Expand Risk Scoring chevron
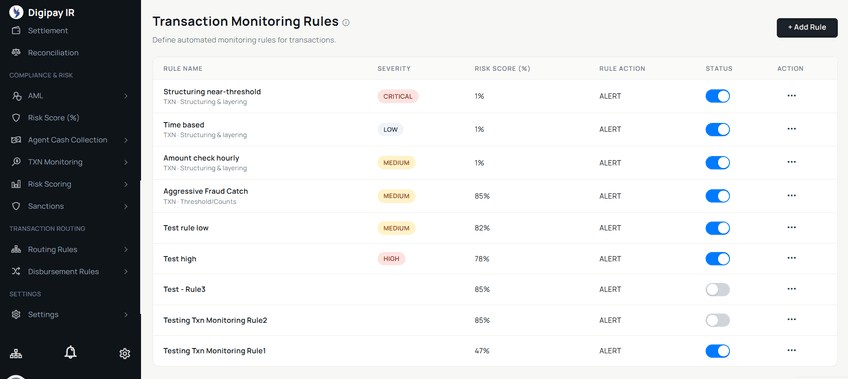The width and height of the screenshot is (848, 379). click(125, 184)
